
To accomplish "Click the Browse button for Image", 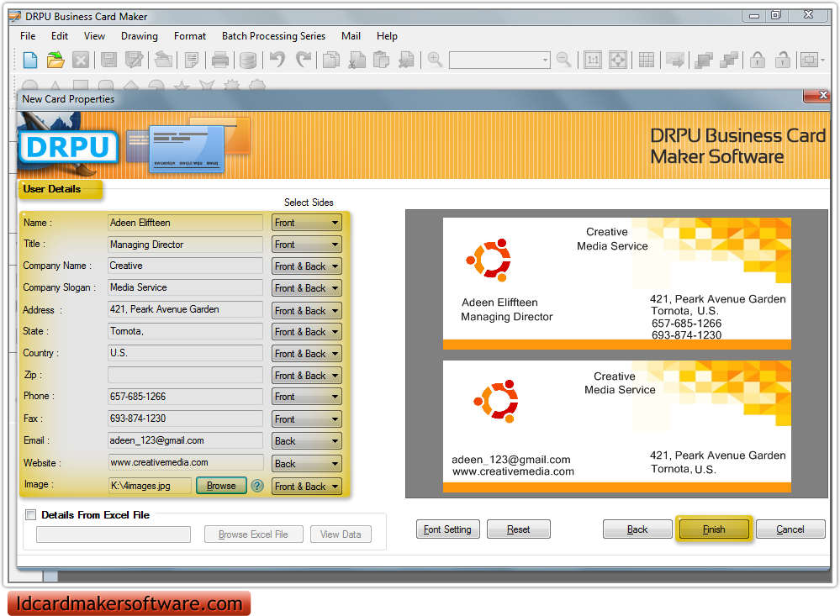I will point(221,486).
